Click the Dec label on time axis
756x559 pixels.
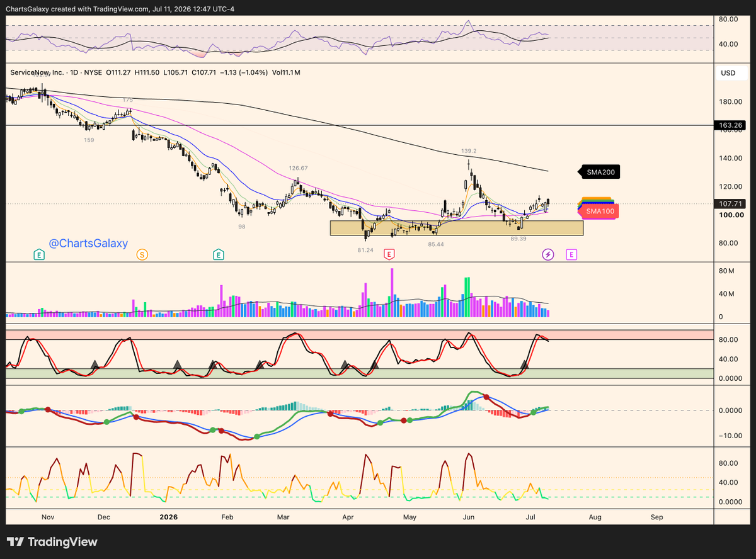click(x=104, y=517)
